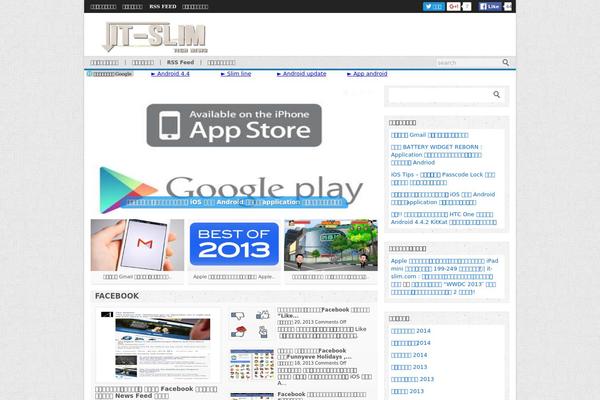Click the Twitter tweet button
The width and height of the screenshot is (600, 400).
coord(433,7)
